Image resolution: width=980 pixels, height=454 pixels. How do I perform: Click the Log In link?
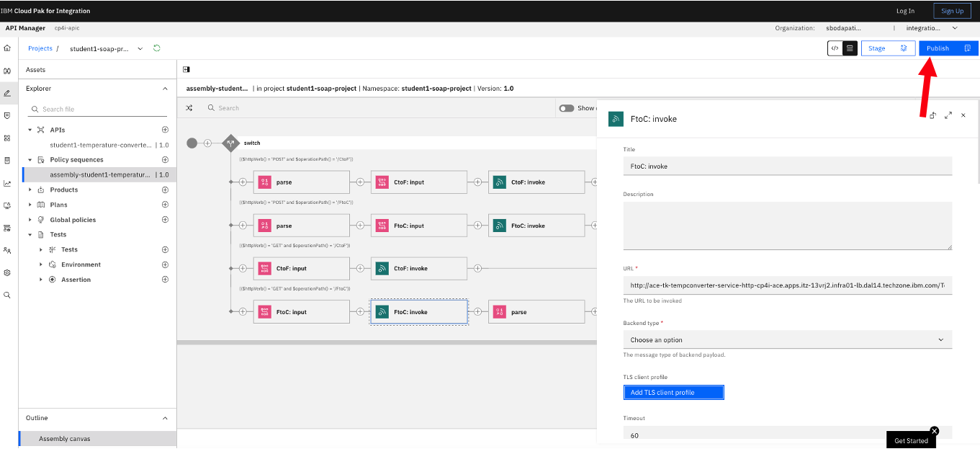(905, 11)
